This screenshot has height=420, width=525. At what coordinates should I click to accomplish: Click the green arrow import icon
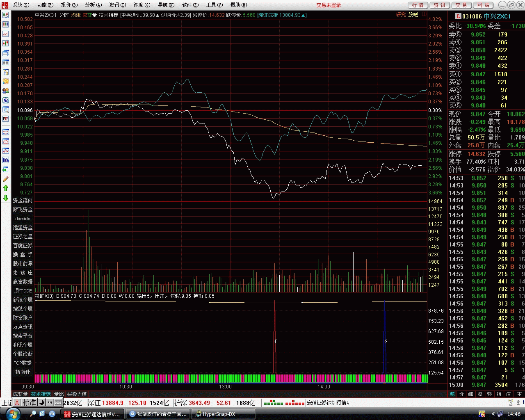pos(6,169)
